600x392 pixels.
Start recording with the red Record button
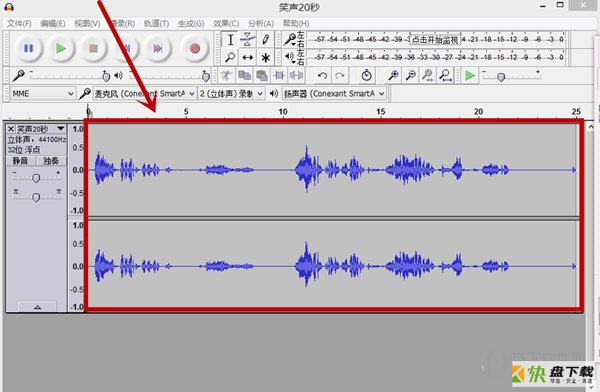click(195, 49)
